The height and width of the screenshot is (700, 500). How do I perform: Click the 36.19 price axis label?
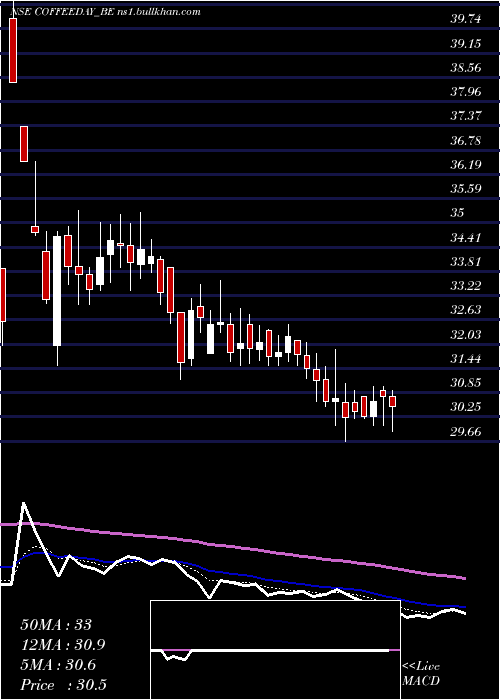pos(466,165)
